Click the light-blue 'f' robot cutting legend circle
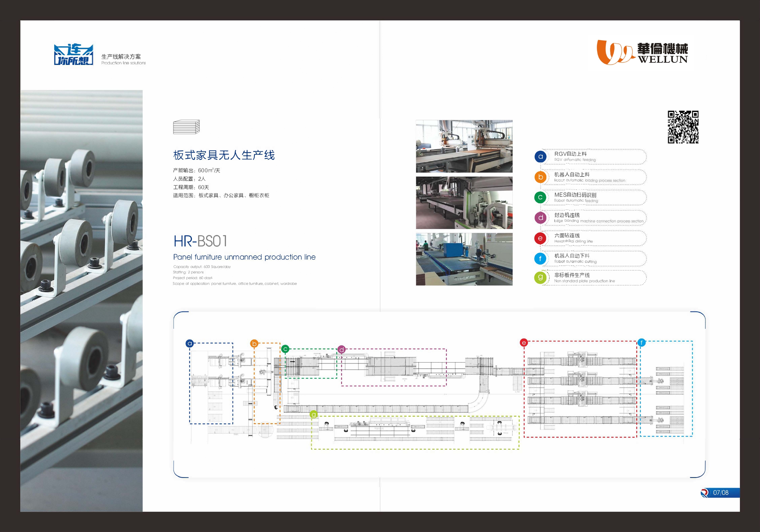Image resolution: width=760 pixels, height=532 pixels. point(540,258)
